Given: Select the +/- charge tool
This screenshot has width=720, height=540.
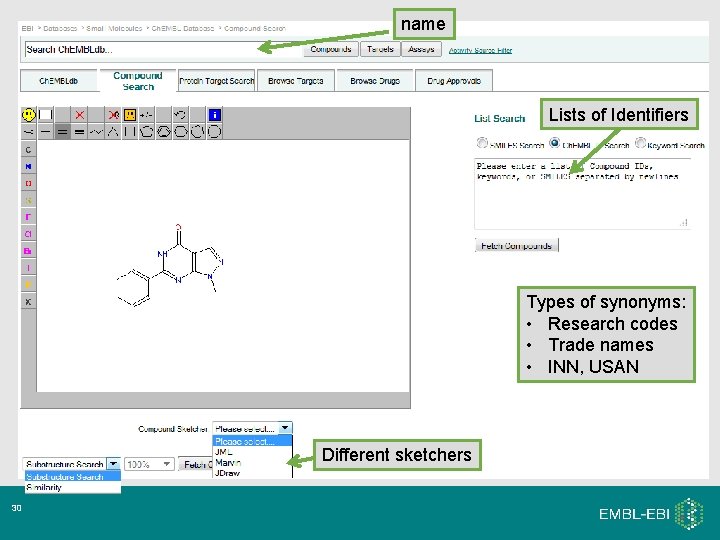Looking at the screenshot, I should [146, 114].
